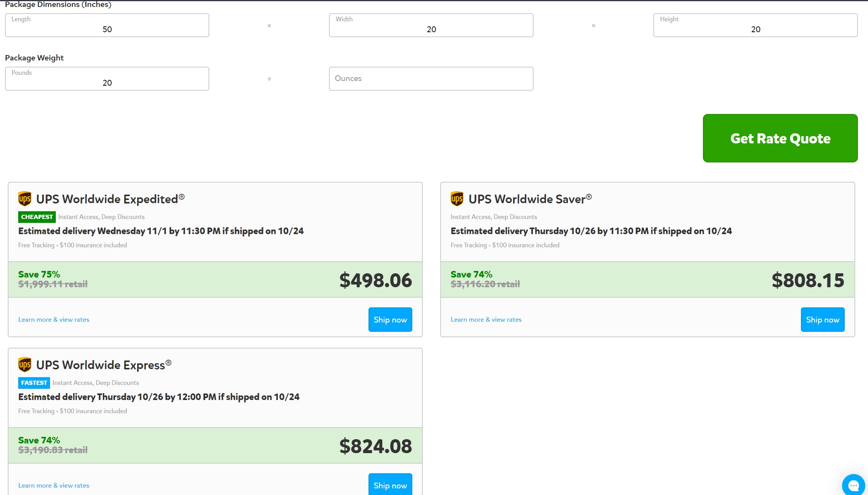Click the $498.06 price
This screenshot has height=495, width=868.
coord(375,280)
